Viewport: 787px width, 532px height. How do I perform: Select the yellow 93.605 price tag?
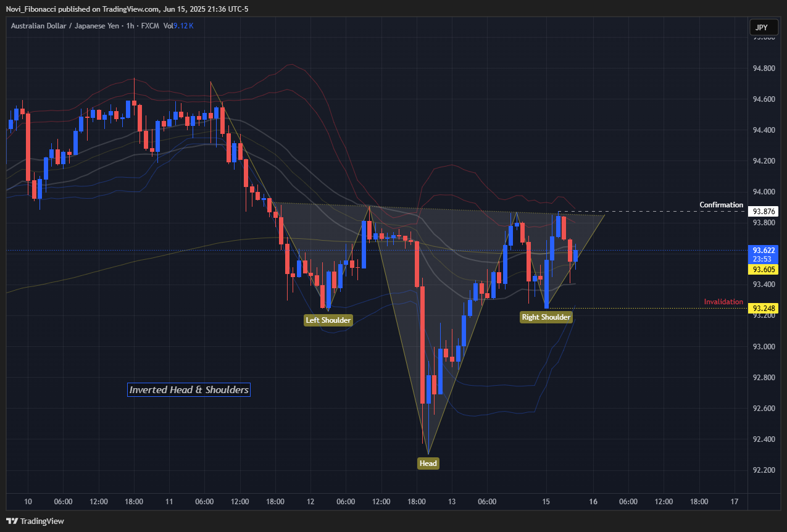coord(763,270)
